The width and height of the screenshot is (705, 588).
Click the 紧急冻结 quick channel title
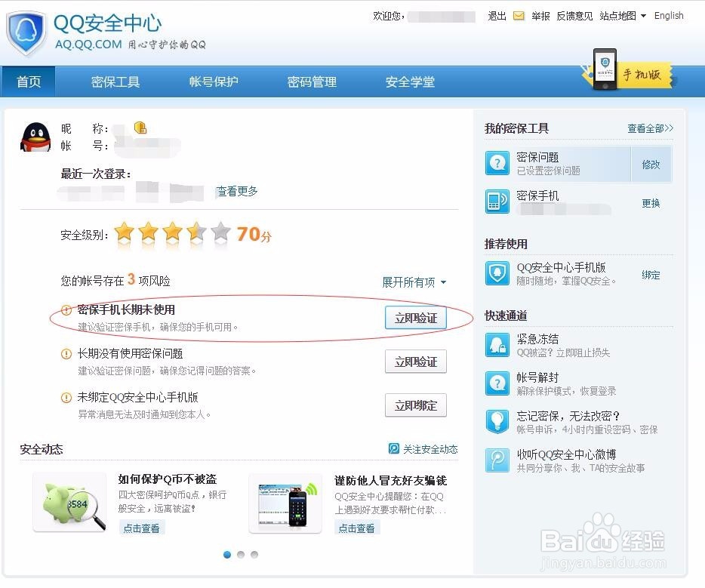tap(537, 339)
